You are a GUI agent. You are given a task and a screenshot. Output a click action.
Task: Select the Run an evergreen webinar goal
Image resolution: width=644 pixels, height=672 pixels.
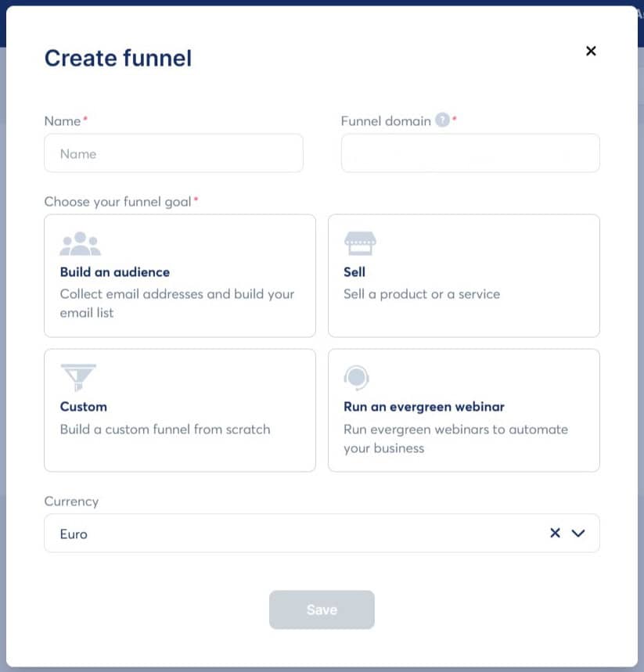point(463,410)
